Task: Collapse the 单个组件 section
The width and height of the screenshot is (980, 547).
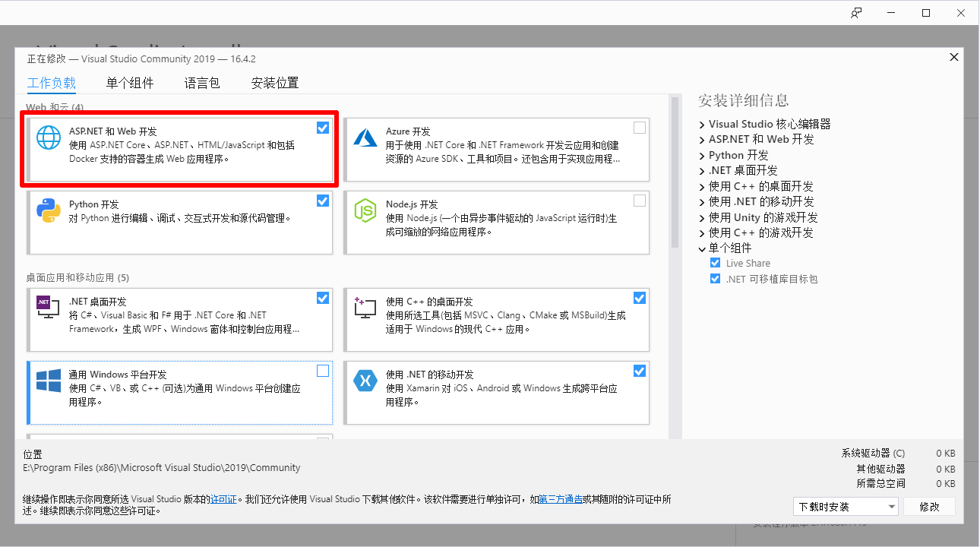Action: click(702, 248)
